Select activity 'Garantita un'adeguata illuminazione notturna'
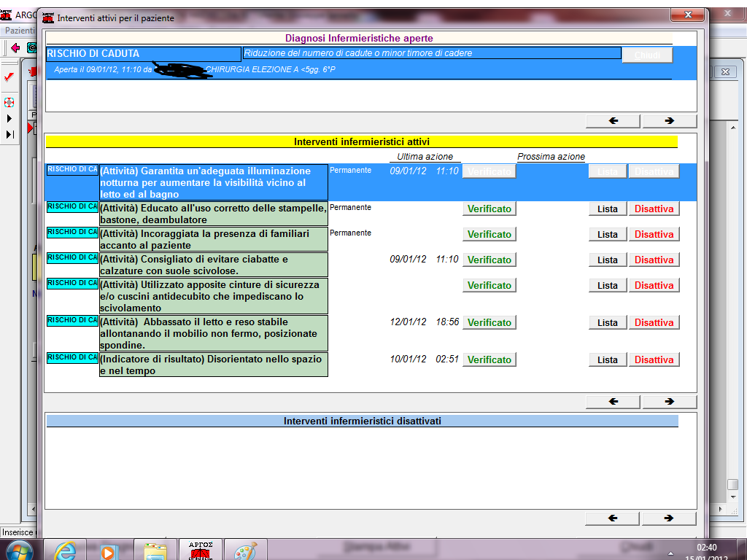 214,182
